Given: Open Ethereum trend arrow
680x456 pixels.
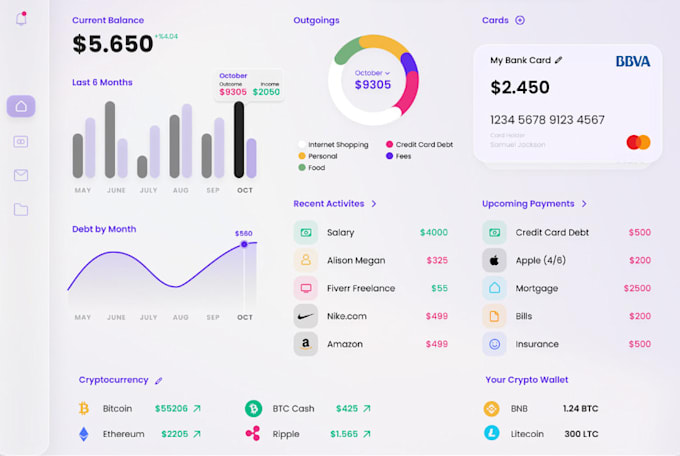Looking at the screenshot, I should (x=197, y=434).
